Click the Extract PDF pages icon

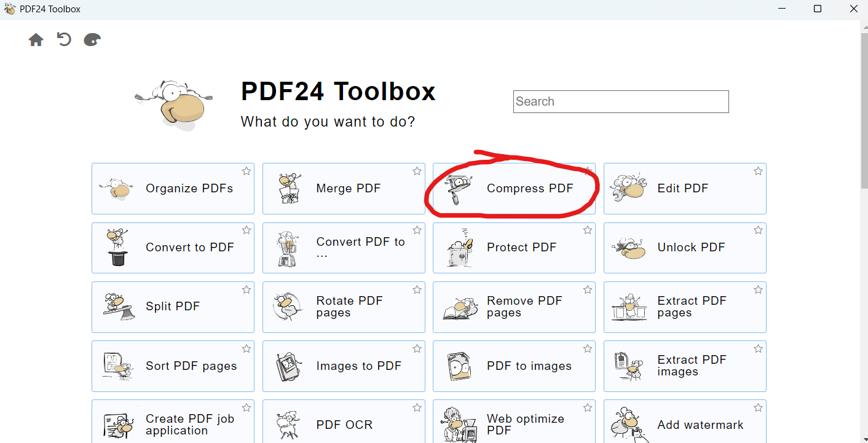point(629,307)
